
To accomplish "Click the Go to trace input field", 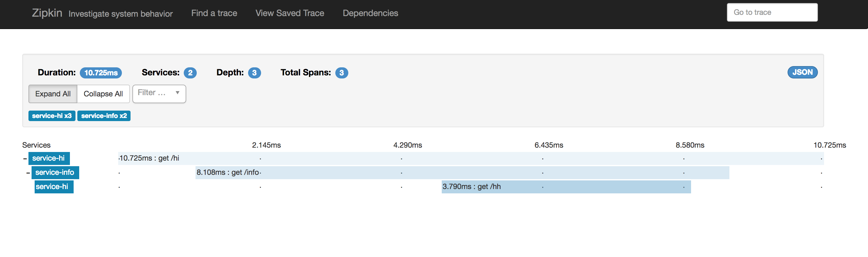I will click(771, 12).
